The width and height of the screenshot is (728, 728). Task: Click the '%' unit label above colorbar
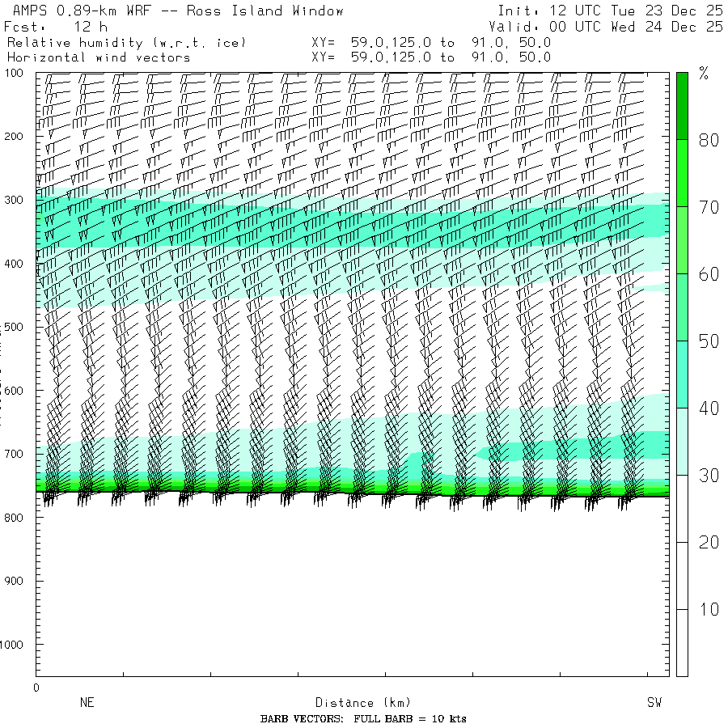pos(704,75)
